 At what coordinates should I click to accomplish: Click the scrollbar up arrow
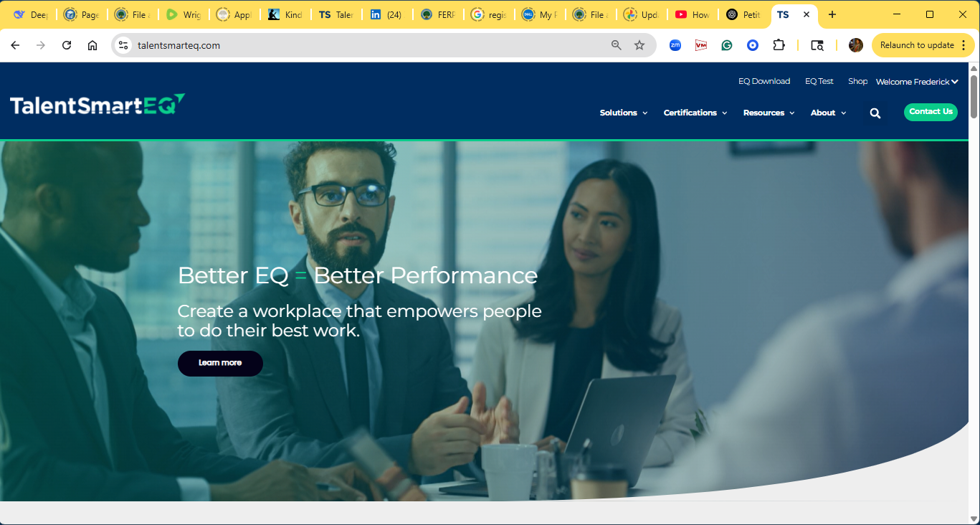pyautogui.click(x=974, y=68)
